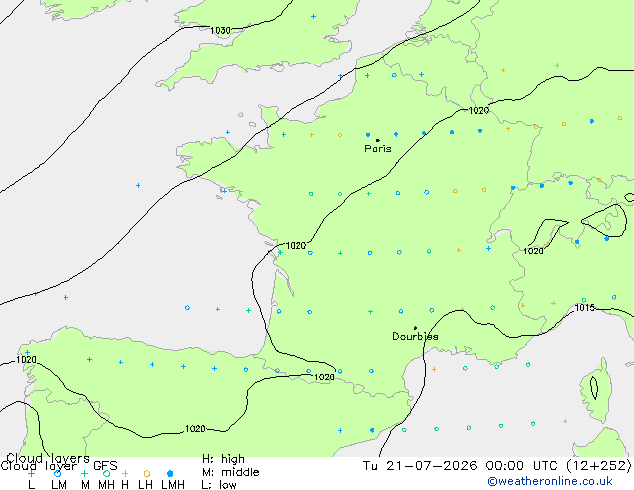Click the 'MH' legend abbreviation

coord(106,484)
